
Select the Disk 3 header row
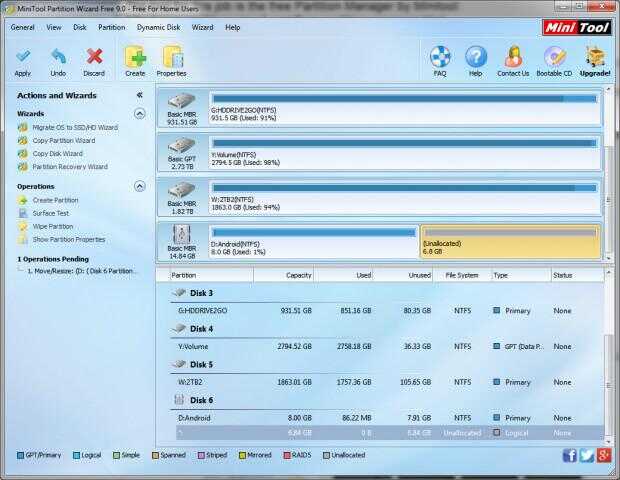click(388, 293)
